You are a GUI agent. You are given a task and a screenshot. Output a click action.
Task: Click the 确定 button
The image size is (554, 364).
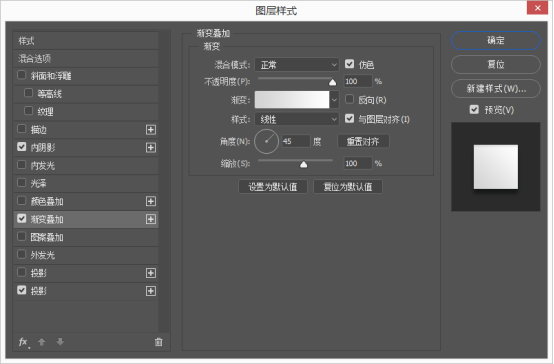click(496, 40)
